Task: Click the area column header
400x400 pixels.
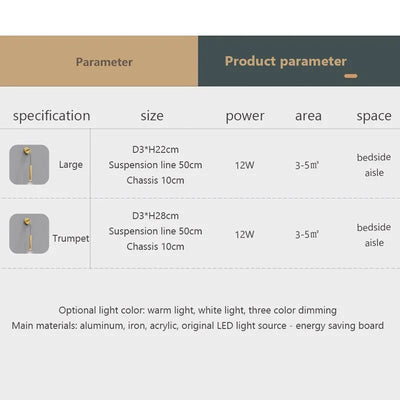Action: [x=308, y=116]
